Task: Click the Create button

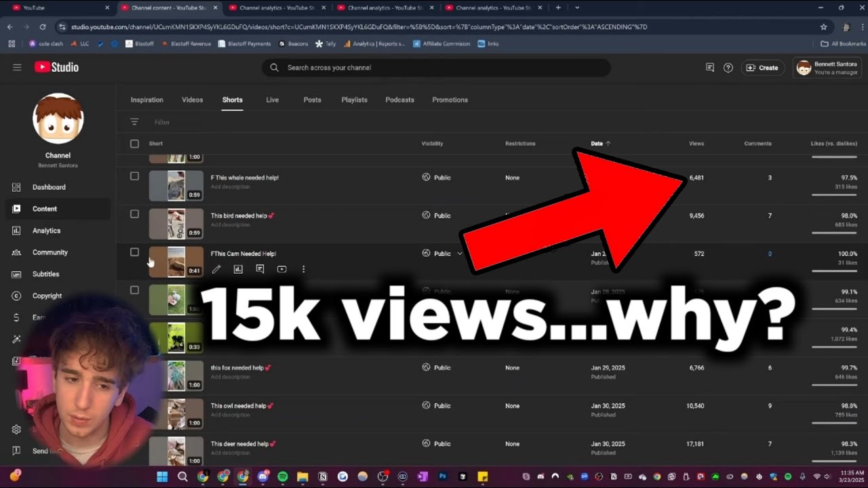Action: (763, 68)
